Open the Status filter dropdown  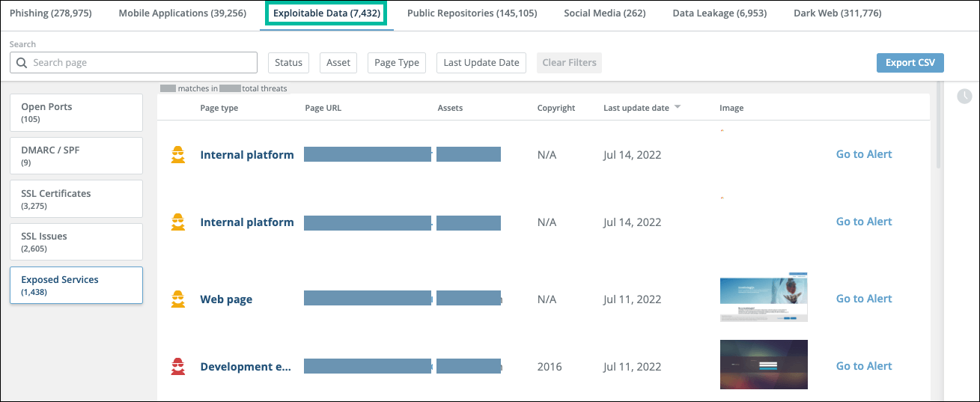point(288,63)
